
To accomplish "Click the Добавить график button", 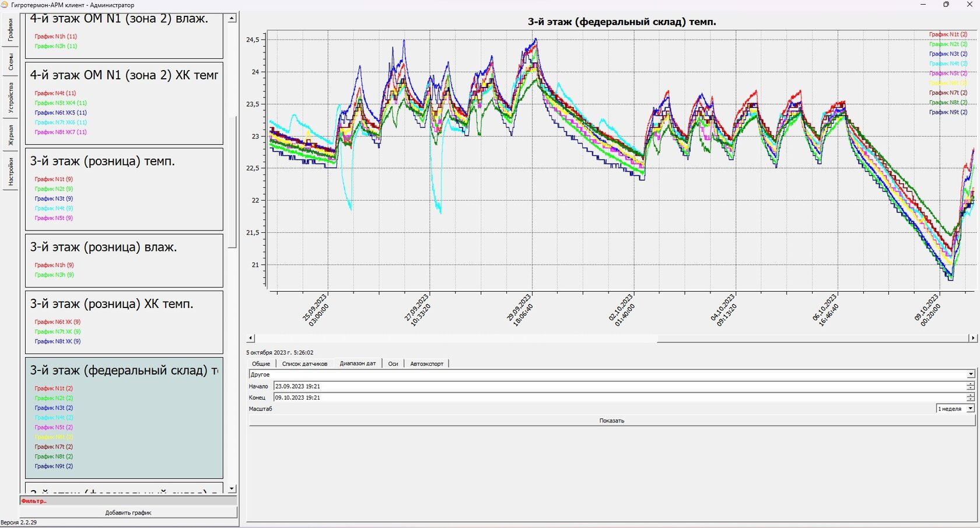I will 128,512.
